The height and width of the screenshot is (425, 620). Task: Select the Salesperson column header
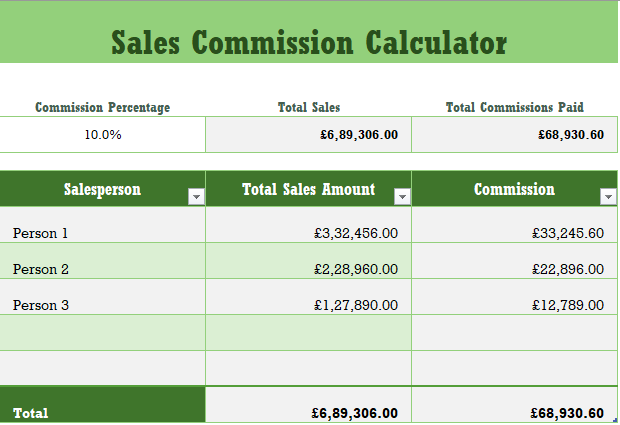(102, 189)
